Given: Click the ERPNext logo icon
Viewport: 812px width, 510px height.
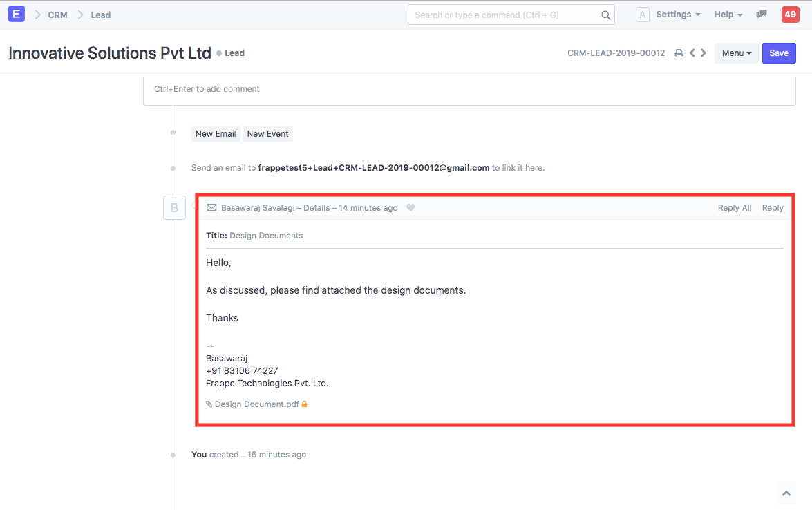Looking at the screenshot, I should [15, 14].
